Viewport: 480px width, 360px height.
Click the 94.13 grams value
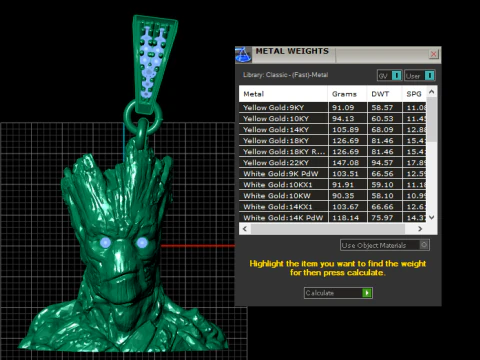point(343,119)
